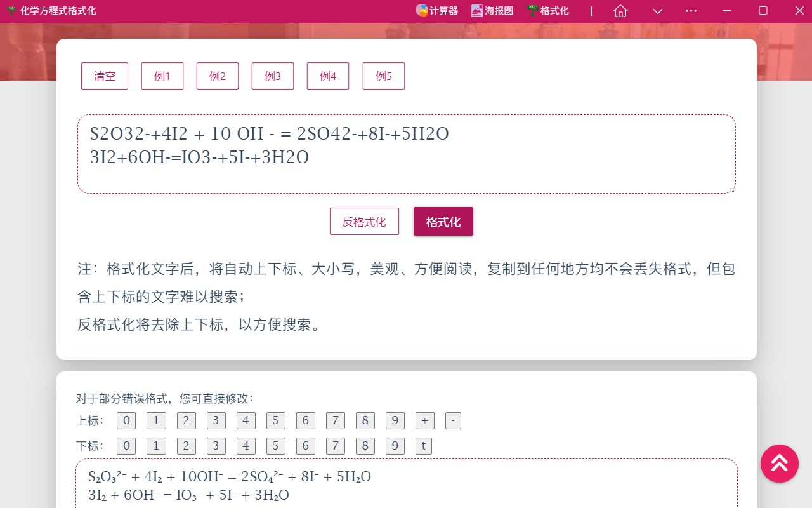The image size is (812, 508).
Task: Insert subscript 7
Action: (x=335, y=446)
